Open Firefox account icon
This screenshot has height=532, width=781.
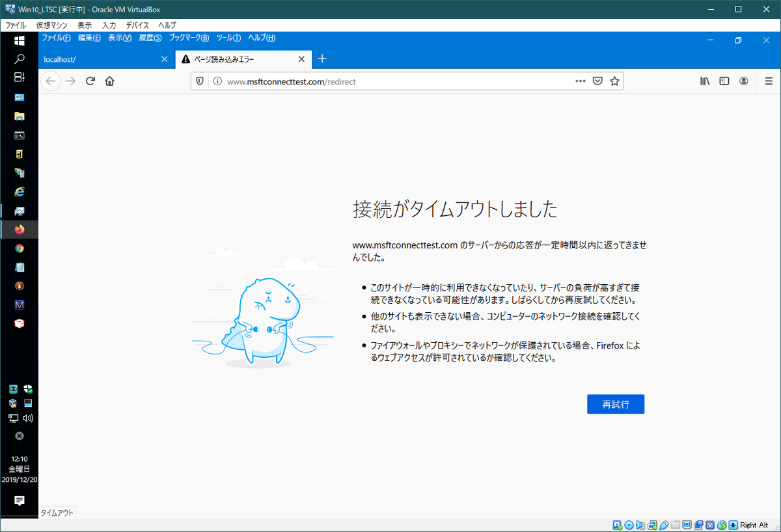point(744,81)
